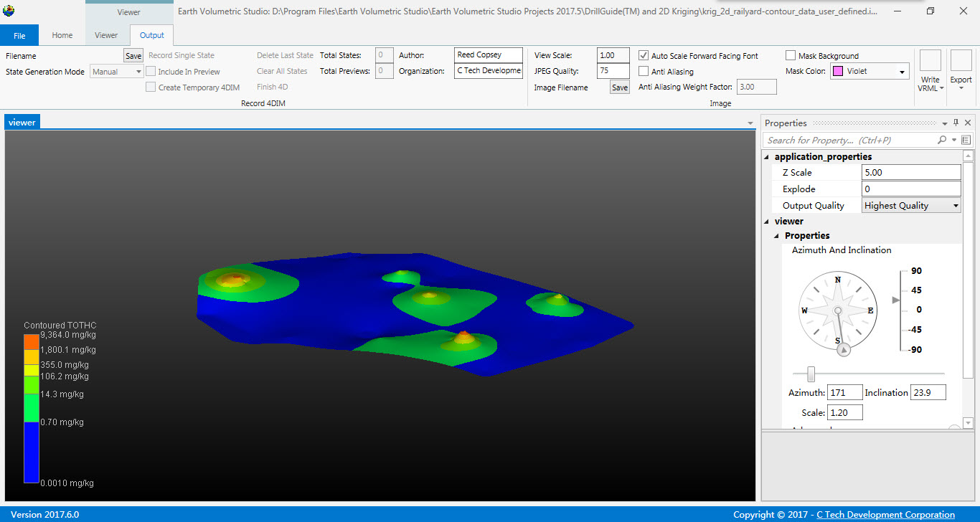Click the Author field
Image resolution: width=980 pixels, height=522 pixels.
coord(489,54)
